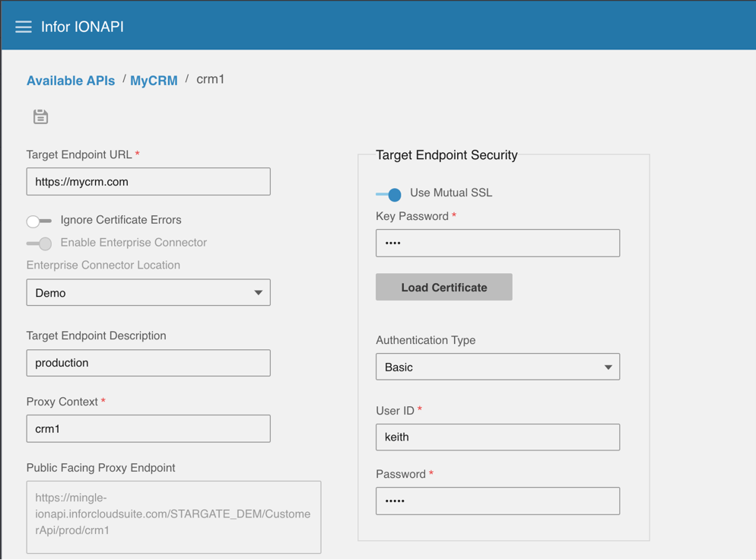Click the Demo dropdown arrow

pos(258,293)
